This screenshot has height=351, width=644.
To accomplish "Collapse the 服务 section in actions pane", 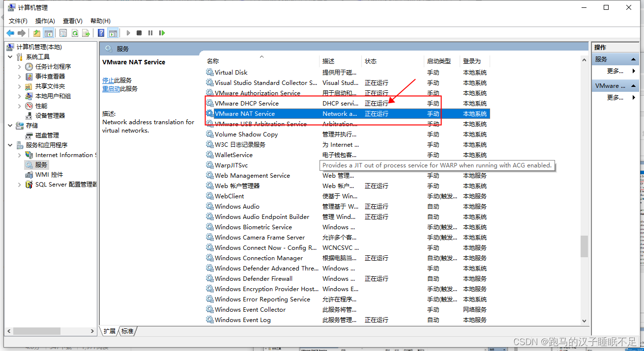I will tap(634, 59).
